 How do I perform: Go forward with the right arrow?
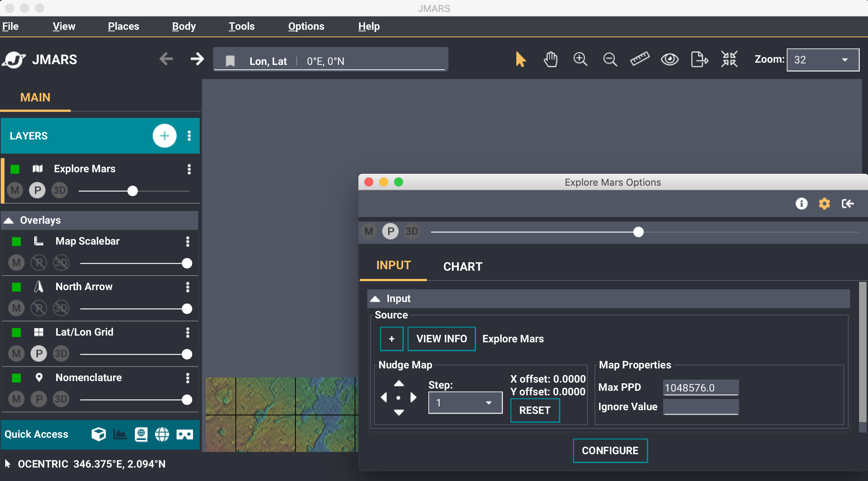[197, 59]
